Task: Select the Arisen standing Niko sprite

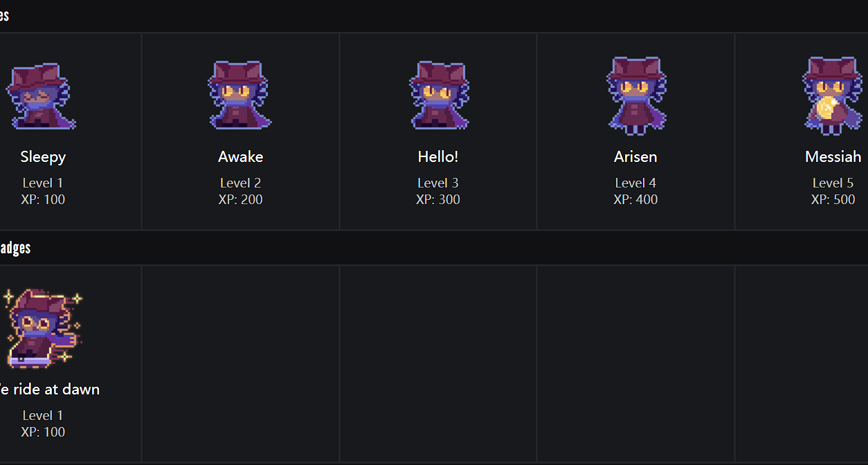Action: (636, 95)
